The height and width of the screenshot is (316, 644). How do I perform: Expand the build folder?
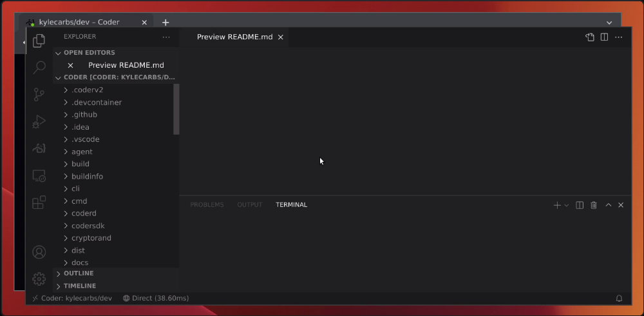(114, 164)
